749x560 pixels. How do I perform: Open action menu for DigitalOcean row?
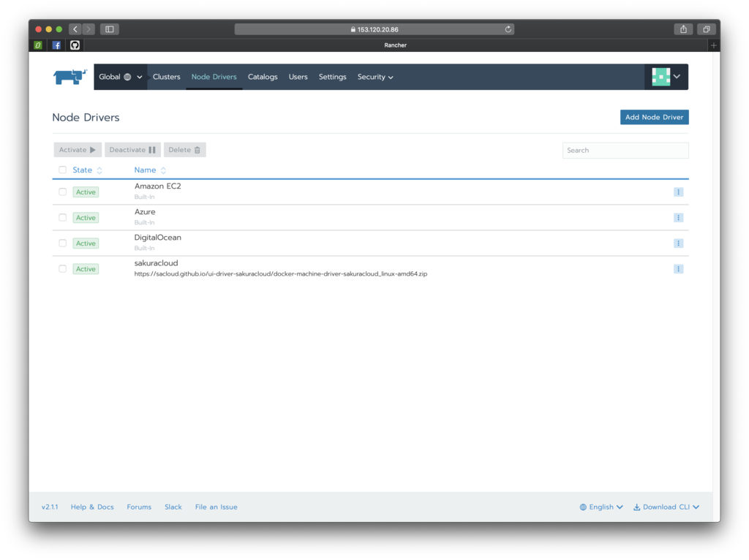(x=678, y=243)
